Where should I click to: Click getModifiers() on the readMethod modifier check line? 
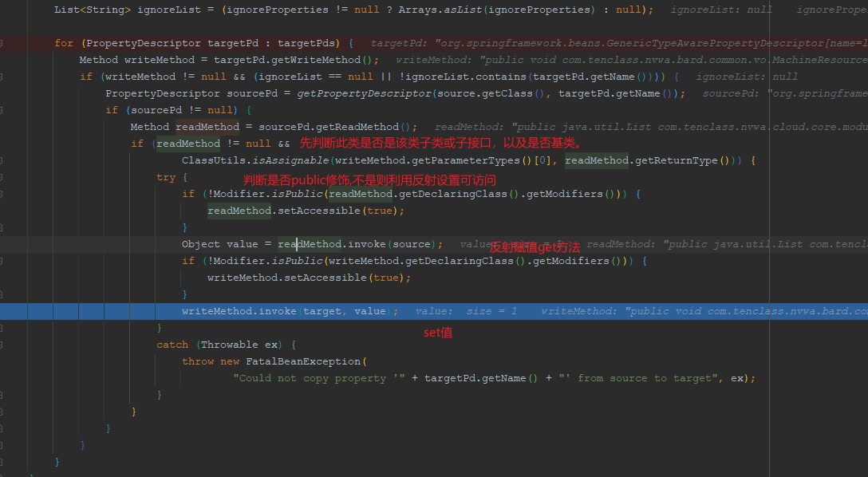[x=570, y=195]
